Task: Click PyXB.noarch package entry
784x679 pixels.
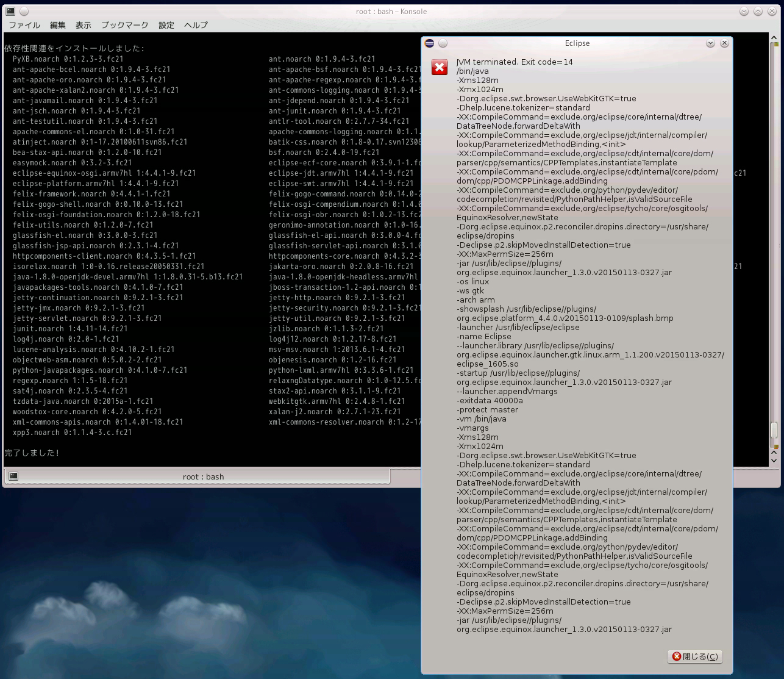Action: (68, 59)
